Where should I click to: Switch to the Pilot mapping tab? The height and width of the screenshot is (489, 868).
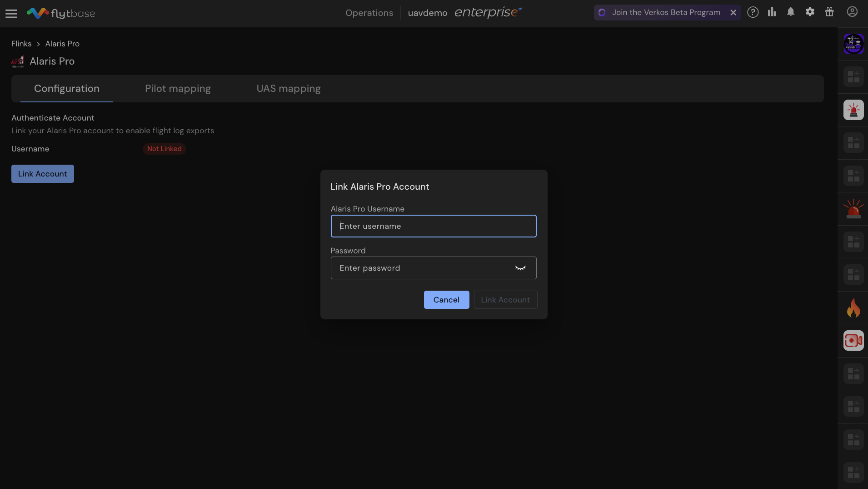178,89
